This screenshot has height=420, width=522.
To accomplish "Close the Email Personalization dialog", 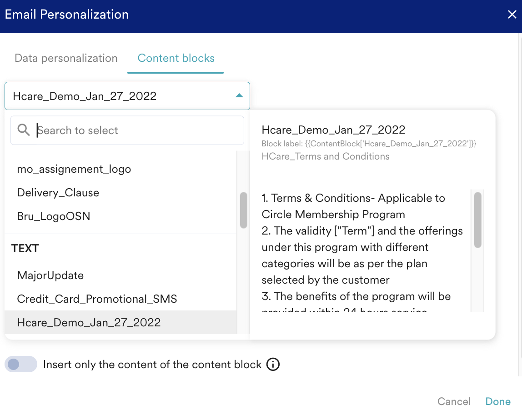I will 512,14.
